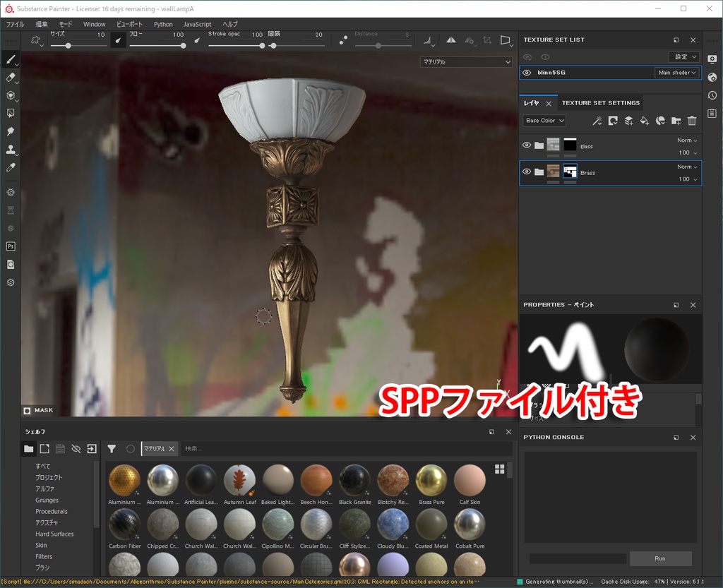The height and width of the screenshot is (588, 723).
Task: Click the Python Console command input field
Action: tap(578, 558)
